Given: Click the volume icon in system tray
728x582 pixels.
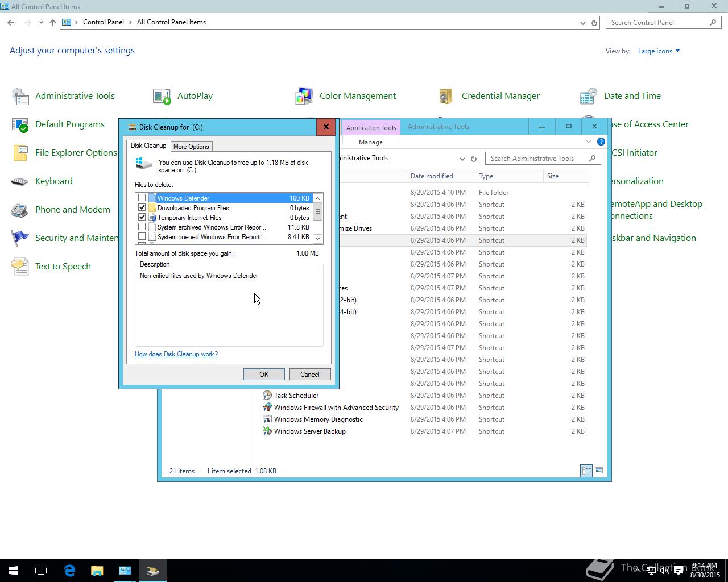Looking at the screenshot, I should 664,571.
